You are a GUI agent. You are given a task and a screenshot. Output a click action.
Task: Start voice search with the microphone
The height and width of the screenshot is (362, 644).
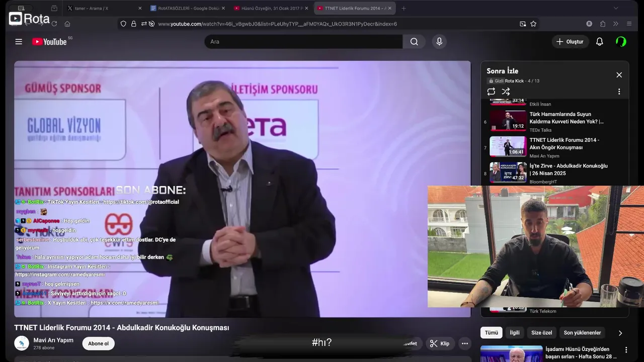(x=439, y=42)
